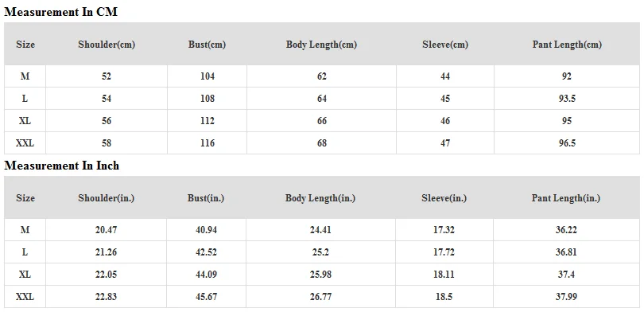This screenshot has height=312, width=644.
Task: Select the 93.5 pant length value
Action: click(x=567, y=99)
